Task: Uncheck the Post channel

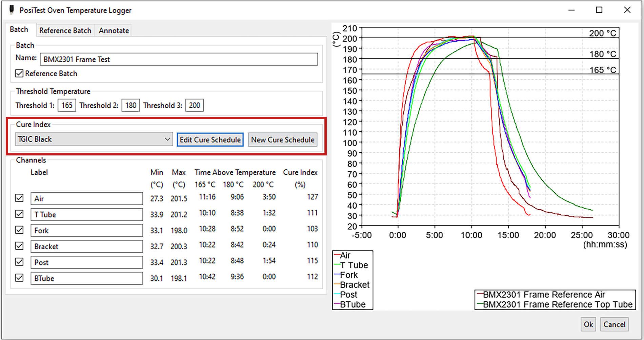Action: point(19,262)
